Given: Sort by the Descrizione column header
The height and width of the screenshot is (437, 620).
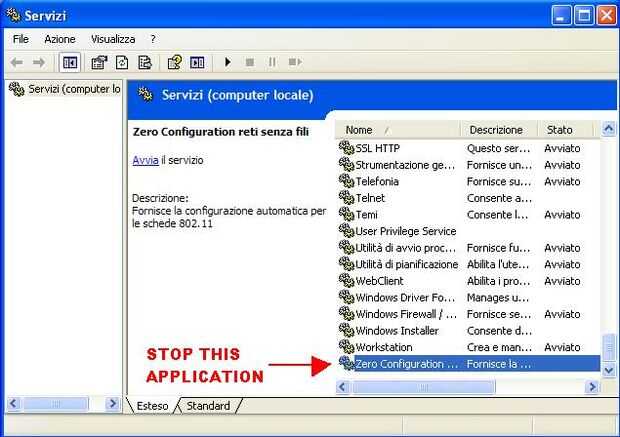Looking at the screenshot, I should tap(498, 130).
